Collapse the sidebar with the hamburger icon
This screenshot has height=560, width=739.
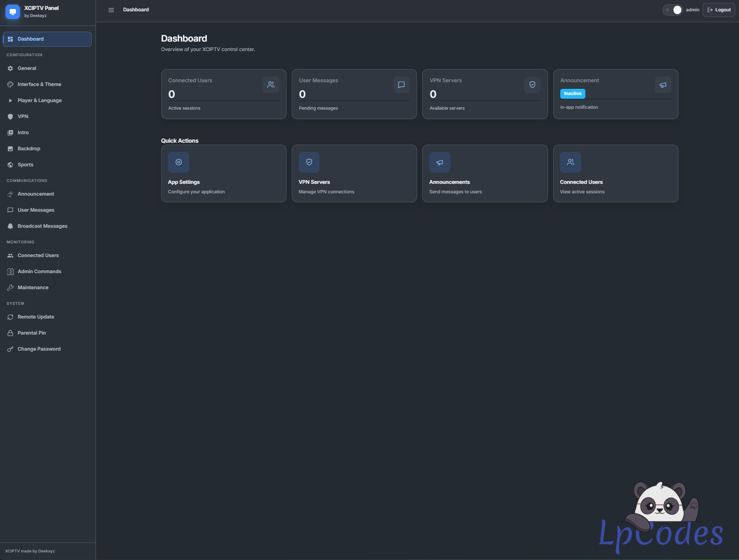pyautogui.click(x=111, y=10)
